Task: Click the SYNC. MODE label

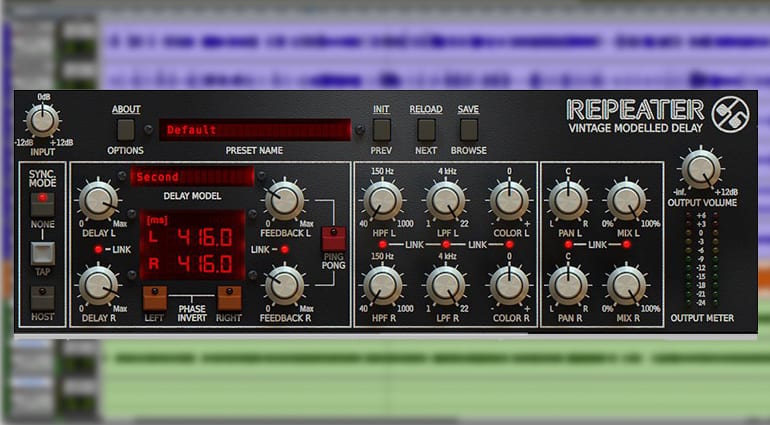Action: pos(43,178)
